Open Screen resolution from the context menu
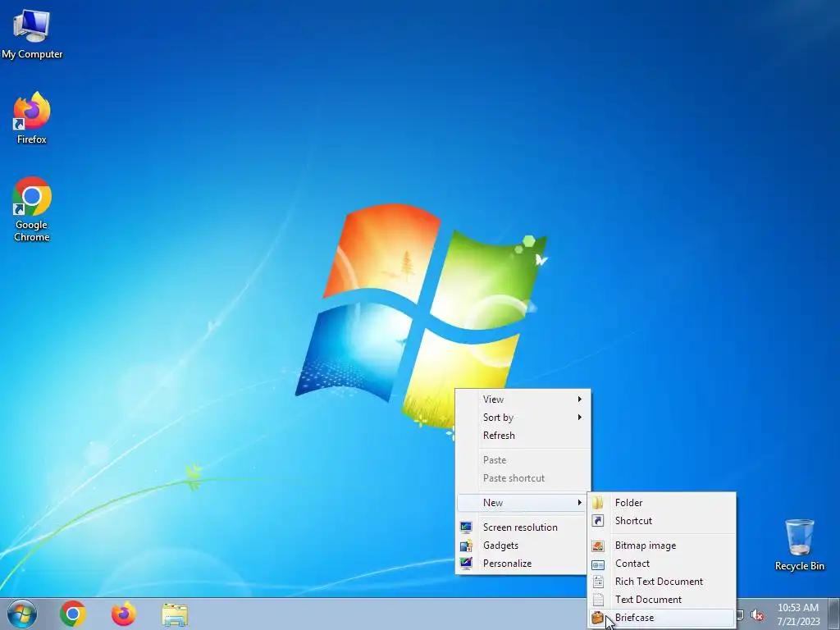The height and width of the screenshot is (630, 840). (523, 527)
